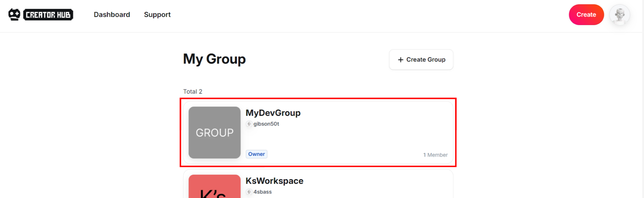Click the gibson50t username

[266, 124]
